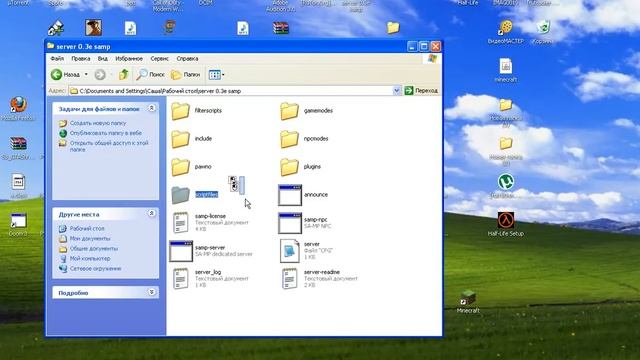This screenshot has width=640, height=360.
Task: Go to Desktop (Рабочий стол) link
Action: [87, 229]
